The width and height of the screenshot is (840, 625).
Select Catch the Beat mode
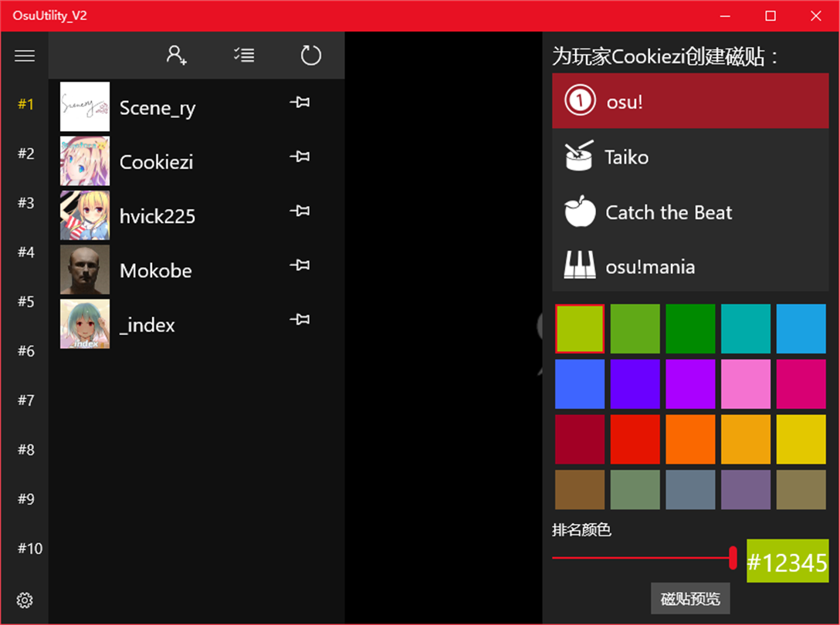pos(690,212)
